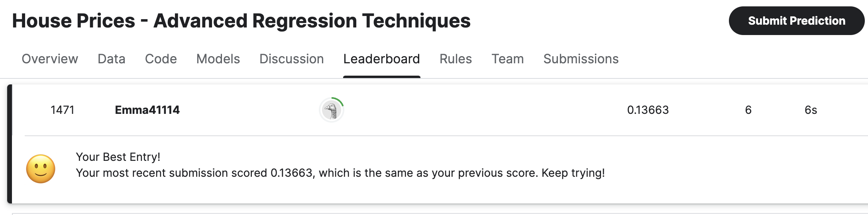Click the Your Best Entry! heading

coord(118,157)
